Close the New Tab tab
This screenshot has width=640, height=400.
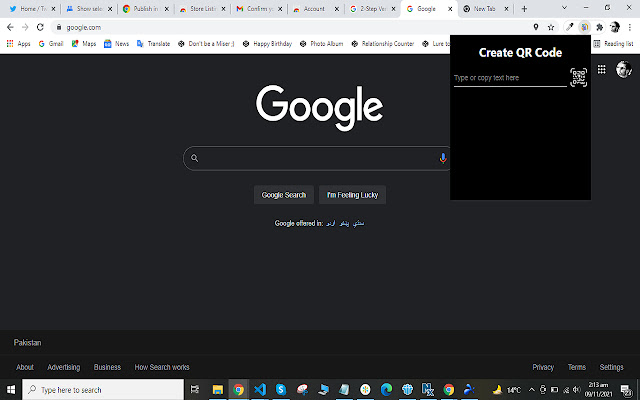click(507, 9)
